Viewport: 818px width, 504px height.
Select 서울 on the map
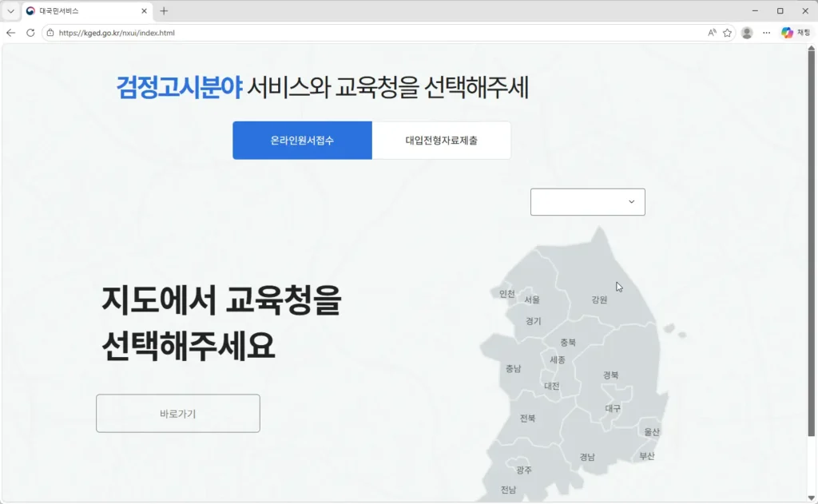[532, 300]
